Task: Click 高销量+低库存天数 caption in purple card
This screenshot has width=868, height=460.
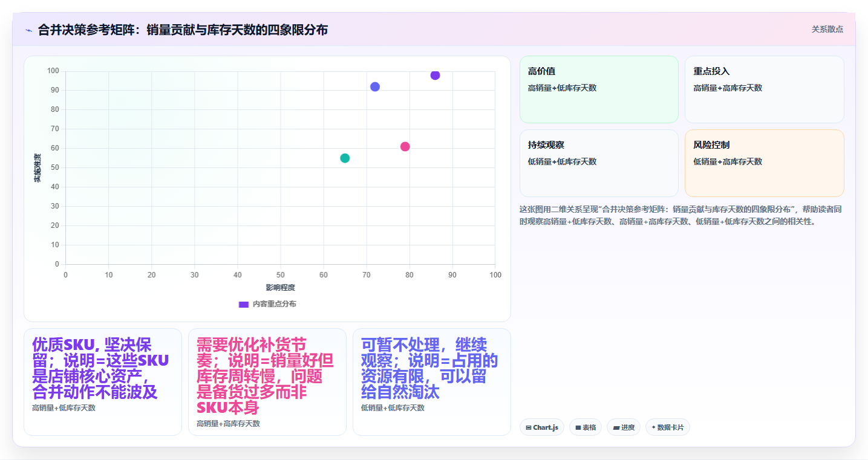Action: pos(64,408)
